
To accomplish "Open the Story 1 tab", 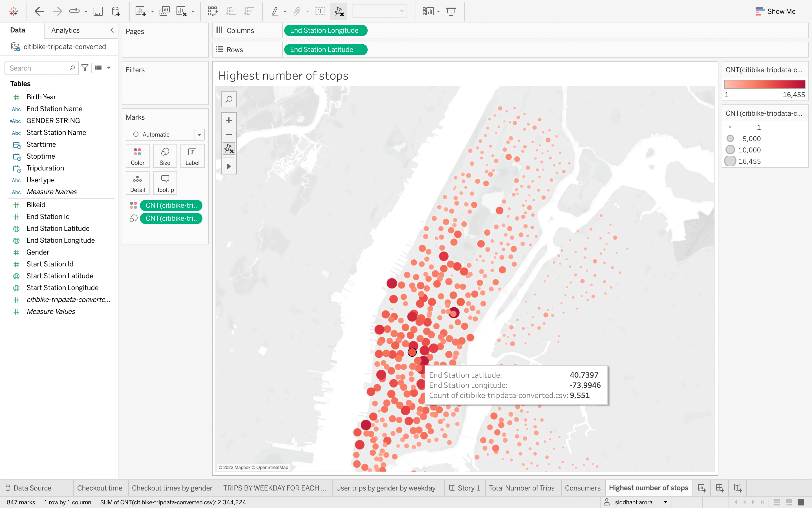I will (x=464, y=488).
